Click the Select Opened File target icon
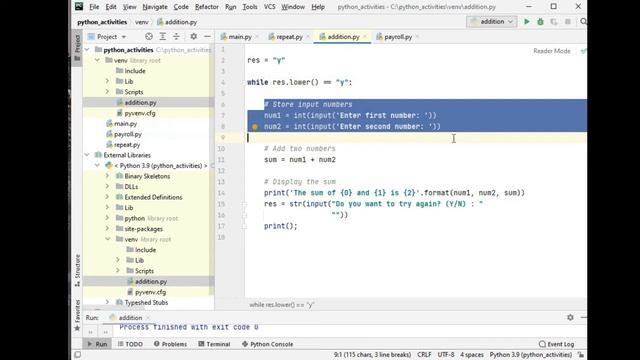 pyautogui.click(x=149, y=37)
